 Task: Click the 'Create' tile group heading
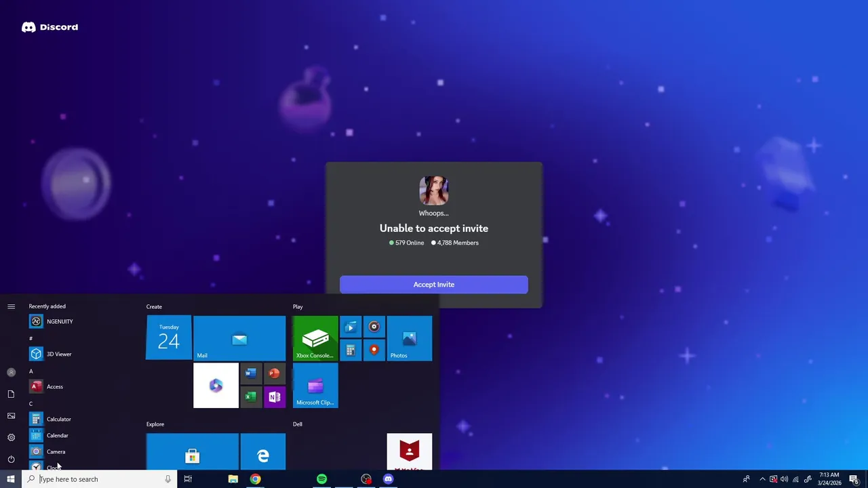pyautogui.click(x=154, y=307)
